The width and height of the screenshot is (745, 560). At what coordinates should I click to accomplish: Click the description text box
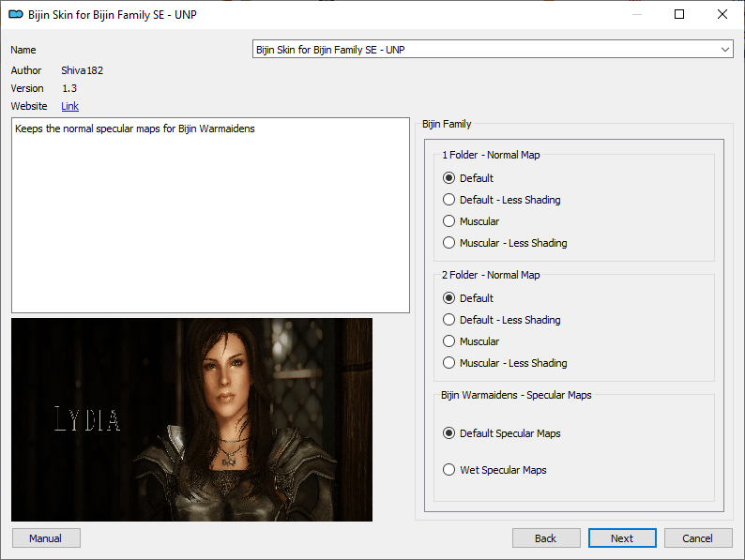210,215
